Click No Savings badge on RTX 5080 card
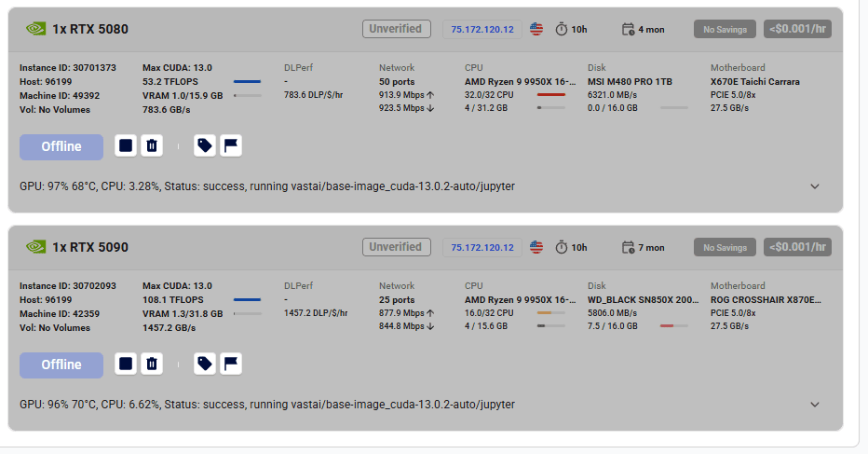Screen dimensions: 868x454 pos(725,30)
